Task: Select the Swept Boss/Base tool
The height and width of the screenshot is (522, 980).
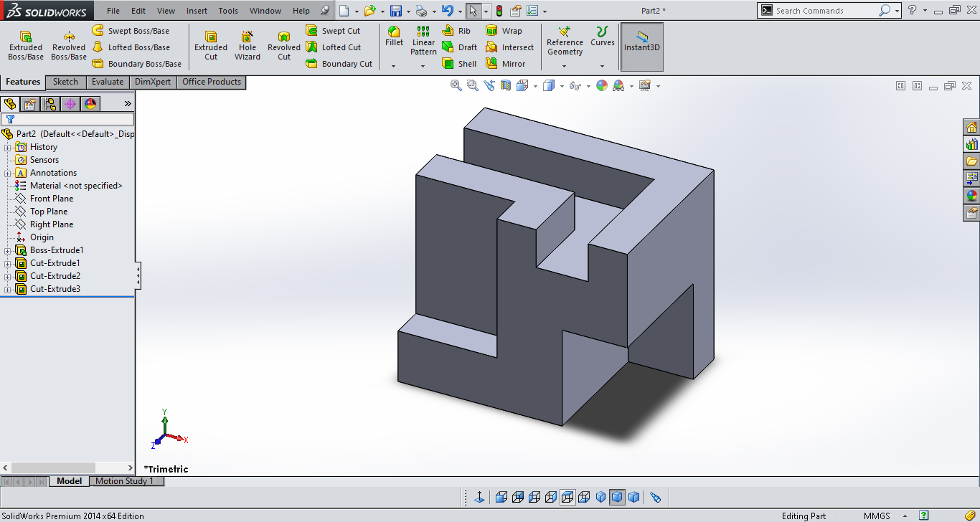Action: click(131, 31)
